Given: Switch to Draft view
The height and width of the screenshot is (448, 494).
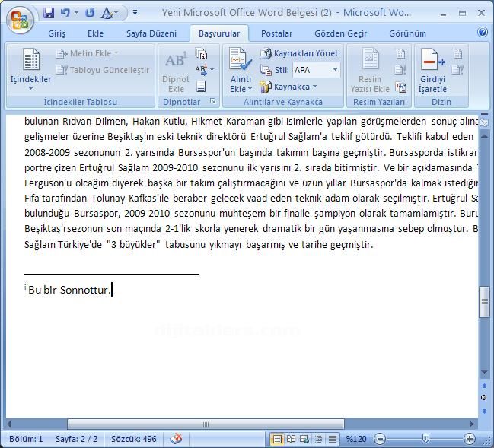Looking at the screenshot, I should point(332,439).
